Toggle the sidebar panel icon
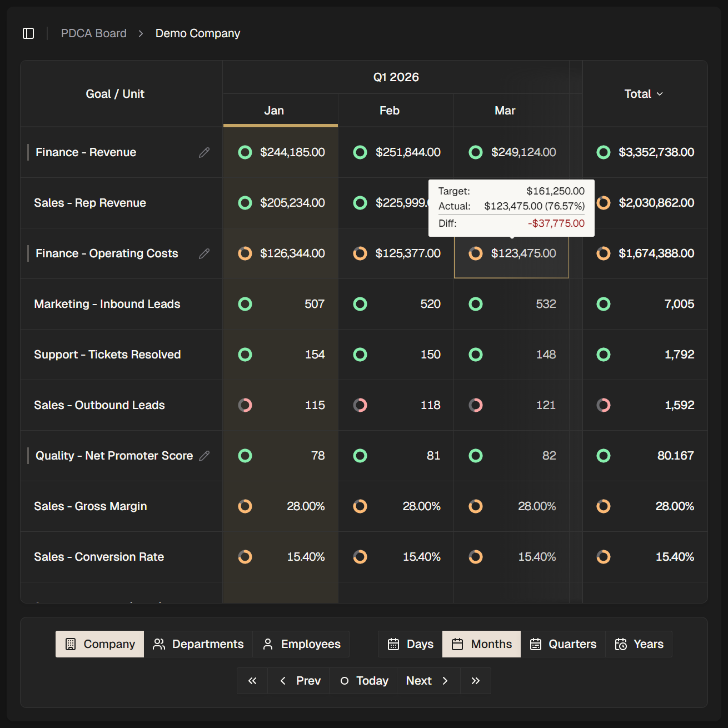728x728 pixels. [x=28, y=33]
